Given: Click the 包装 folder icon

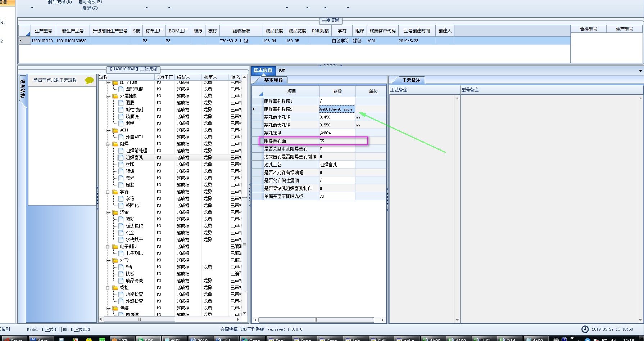Looking at the screenshot, I should [115, 308].
